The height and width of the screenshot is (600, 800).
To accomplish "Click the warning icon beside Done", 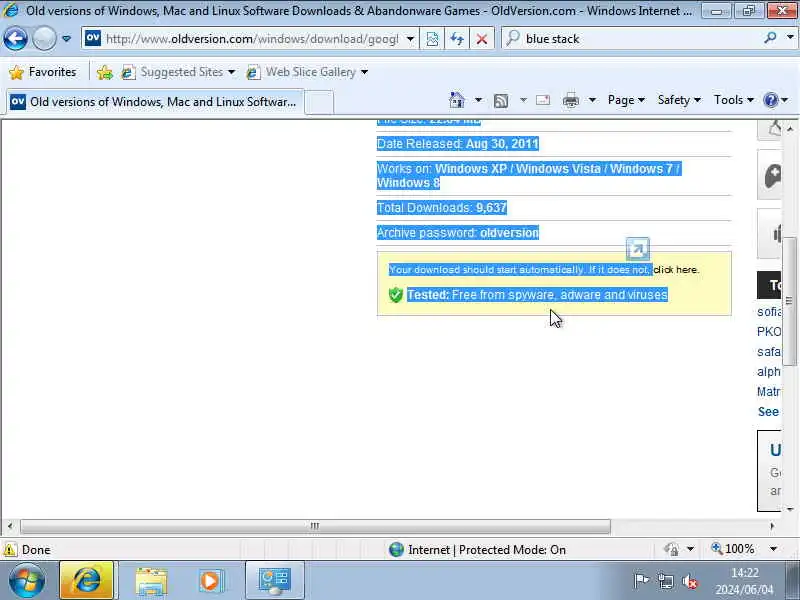I will pos(10,549).
